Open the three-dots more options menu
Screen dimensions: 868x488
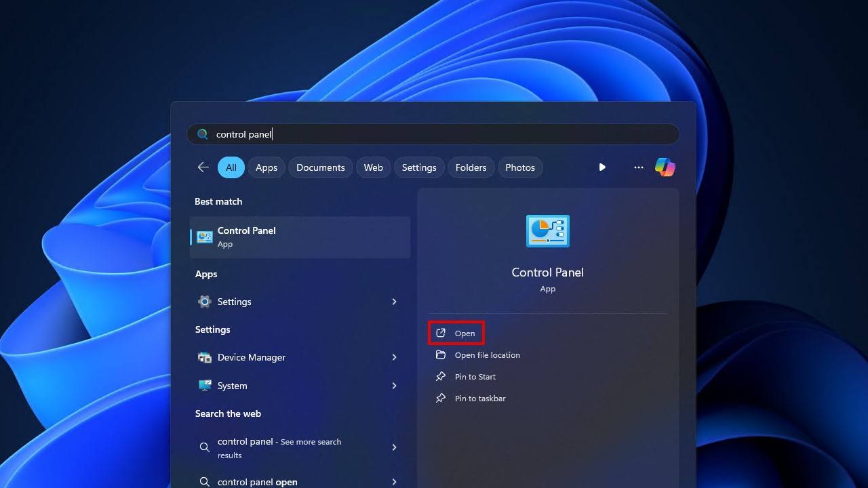638,167
